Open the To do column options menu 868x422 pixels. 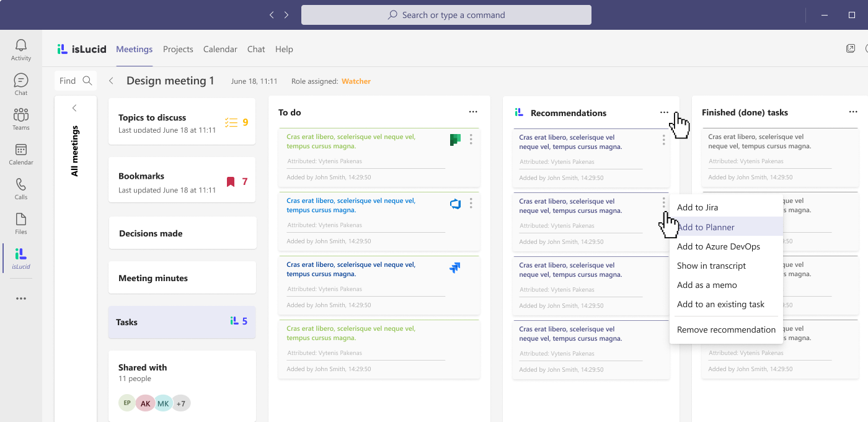click(473, 112)
